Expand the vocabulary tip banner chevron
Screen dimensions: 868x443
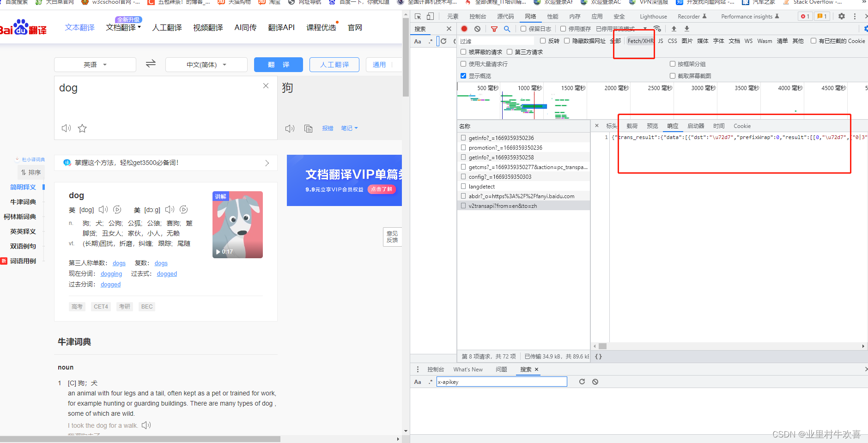point(267,163)
